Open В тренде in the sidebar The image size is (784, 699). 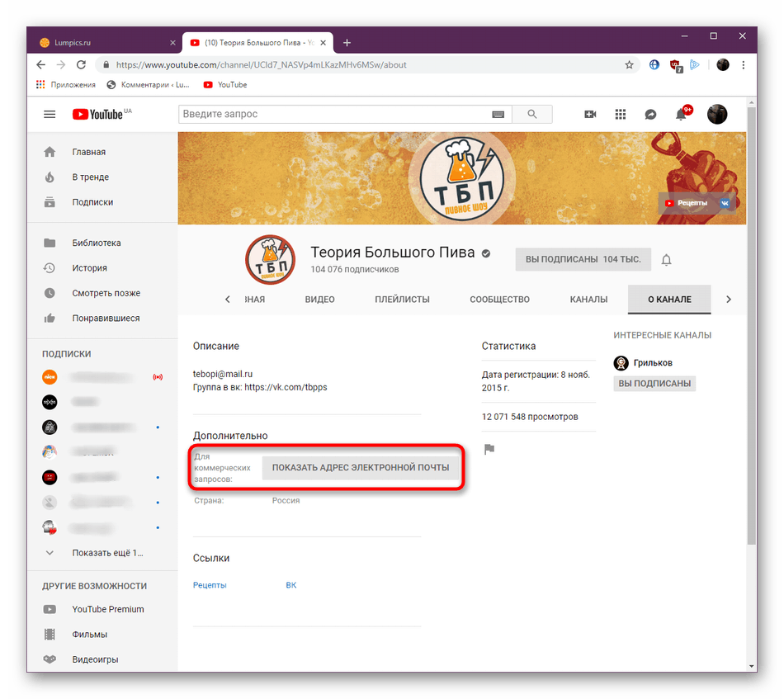tap(102, 177)
